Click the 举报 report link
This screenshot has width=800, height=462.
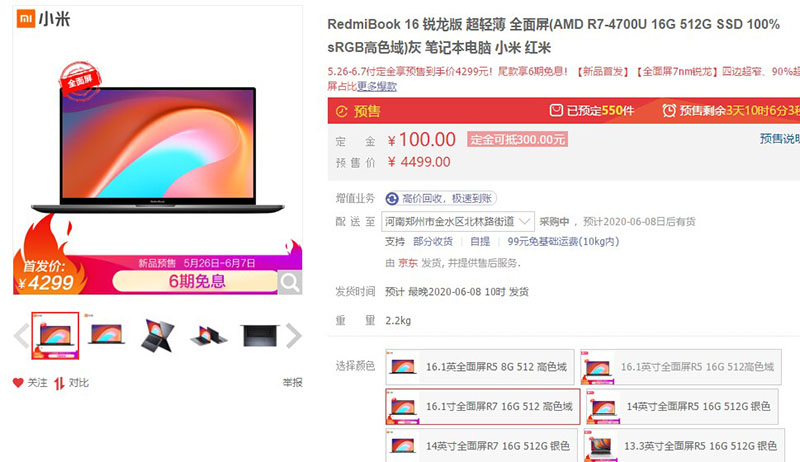(292, 382)
